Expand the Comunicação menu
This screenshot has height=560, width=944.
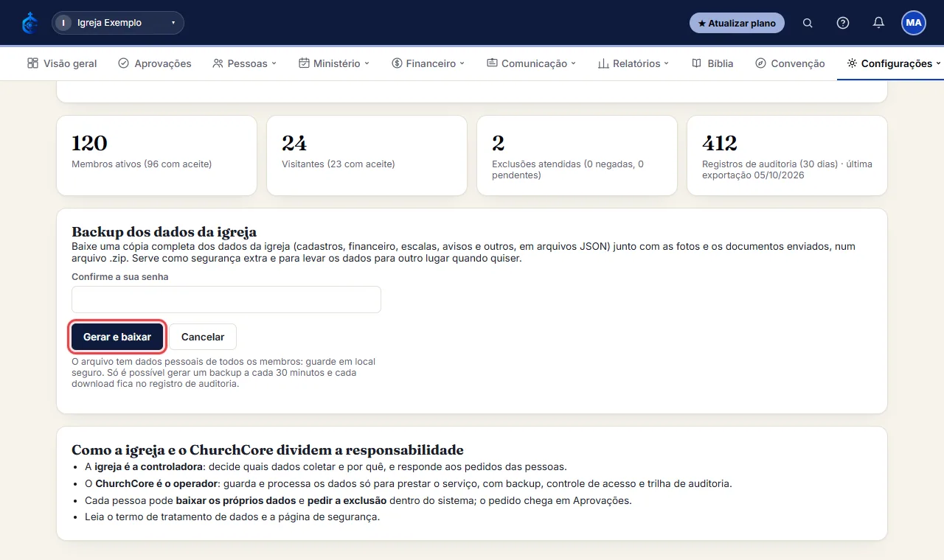pyautogui.click(x=531, y=63)
